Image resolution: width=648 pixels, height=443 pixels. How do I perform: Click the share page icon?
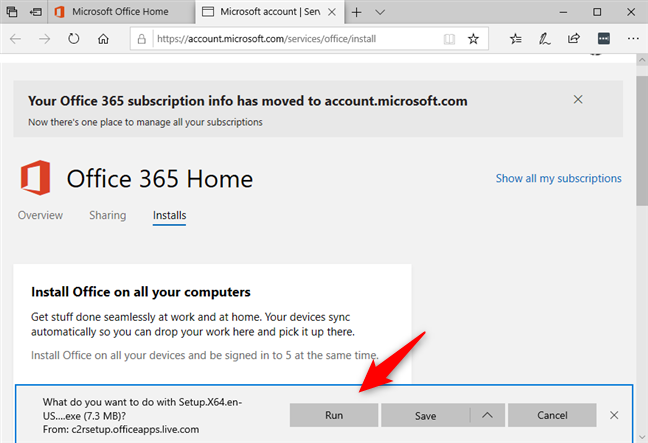574,39
